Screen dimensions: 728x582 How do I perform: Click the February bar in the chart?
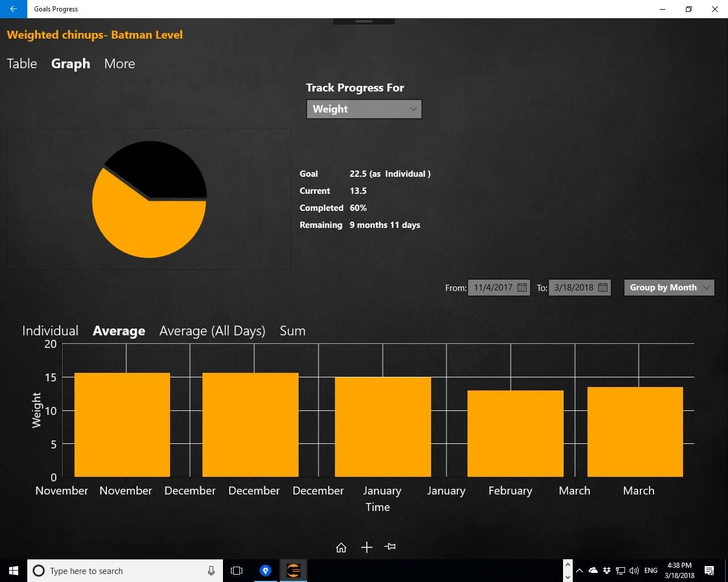coord(515,434)
